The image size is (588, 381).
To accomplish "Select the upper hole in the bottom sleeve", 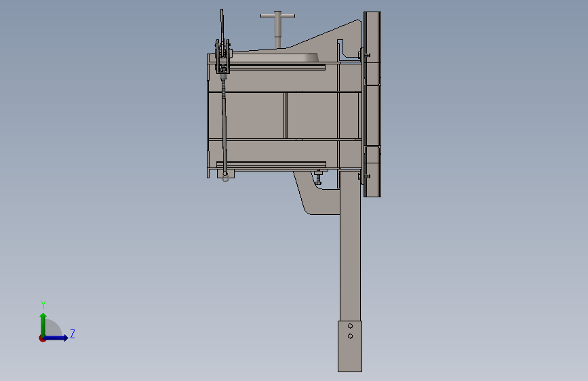I will click(x=350, y=326).
